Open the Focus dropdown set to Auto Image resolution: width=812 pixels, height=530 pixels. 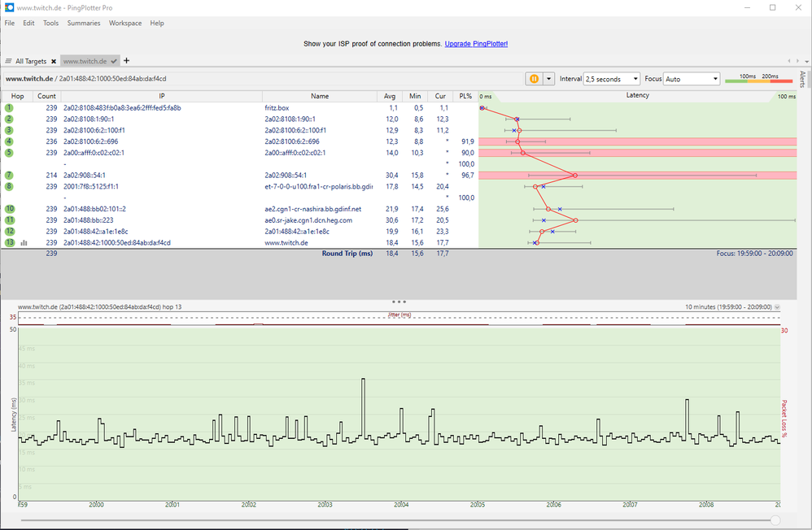[x=692, y=79]
